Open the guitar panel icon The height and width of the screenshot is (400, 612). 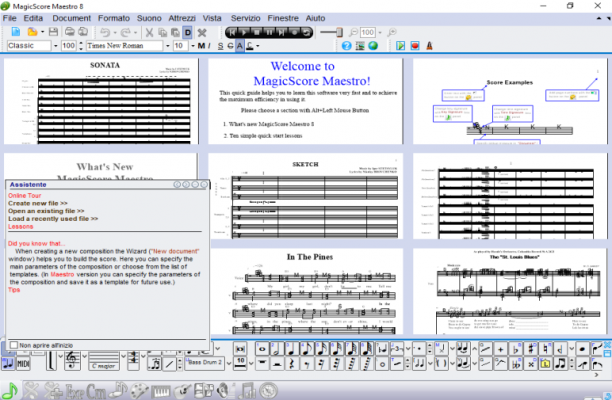click(x=181, y=391)
